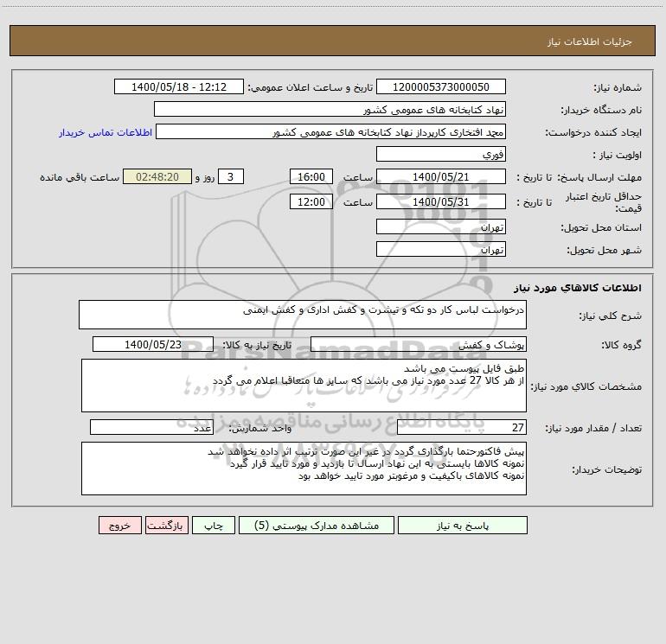The image size is (666, 644).
Task: Click the deadline time field 16:00
Action: pyautogui.click(x=311, y=177)
